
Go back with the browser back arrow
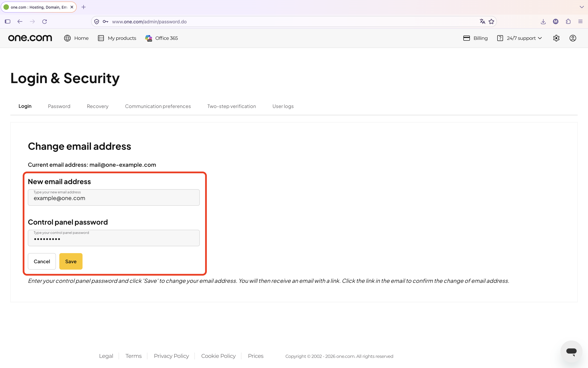point(20,21)
